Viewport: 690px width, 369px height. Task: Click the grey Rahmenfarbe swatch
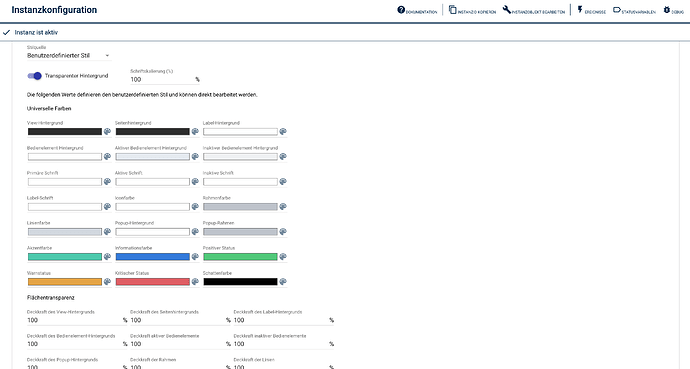click(x=240, y=207)
